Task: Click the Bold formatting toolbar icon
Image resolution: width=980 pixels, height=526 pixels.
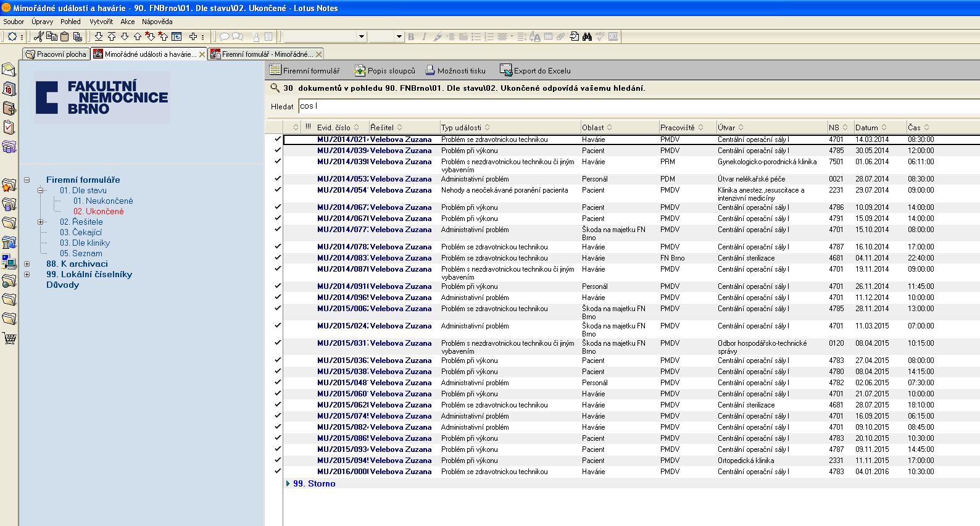Action: [x=411, y=36]
